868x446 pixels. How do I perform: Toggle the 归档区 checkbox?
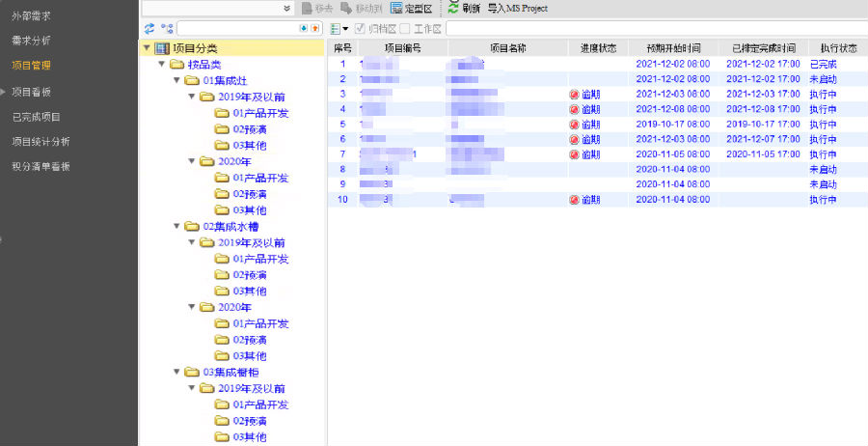[x=360, y=28]
